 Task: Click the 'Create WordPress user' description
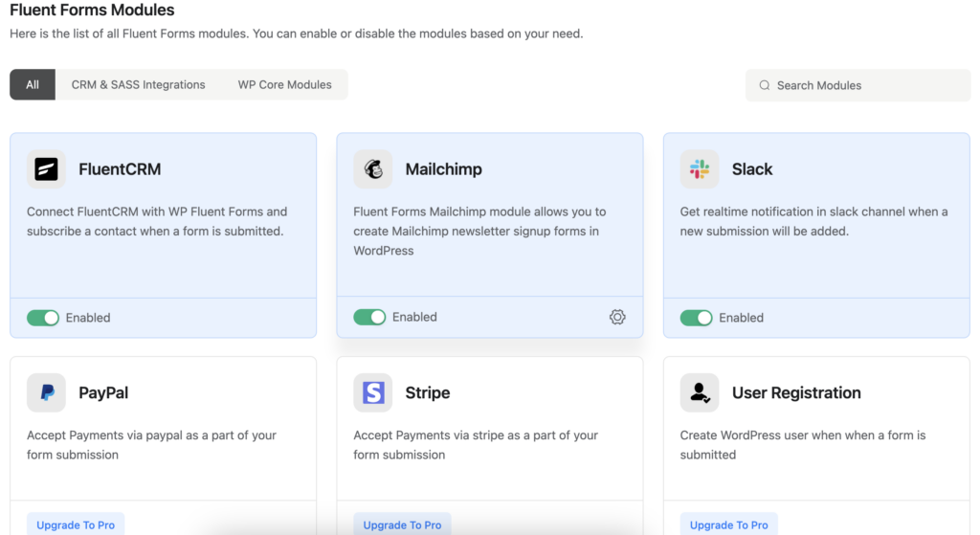(x=803, y=445)
